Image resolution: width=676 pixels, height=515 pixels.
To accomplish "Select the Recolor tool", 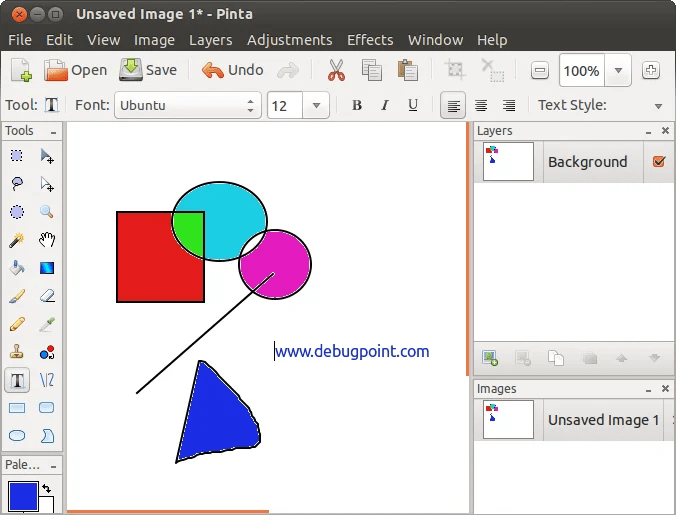I will point(47,352).
